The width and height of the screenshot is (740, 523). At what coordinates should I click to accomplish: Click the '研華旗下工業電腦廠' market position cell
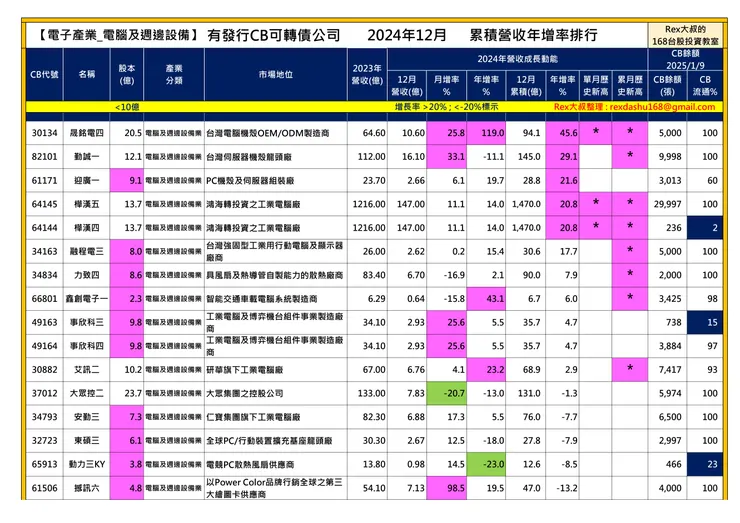pyautogui.click(x=276, y=369)
